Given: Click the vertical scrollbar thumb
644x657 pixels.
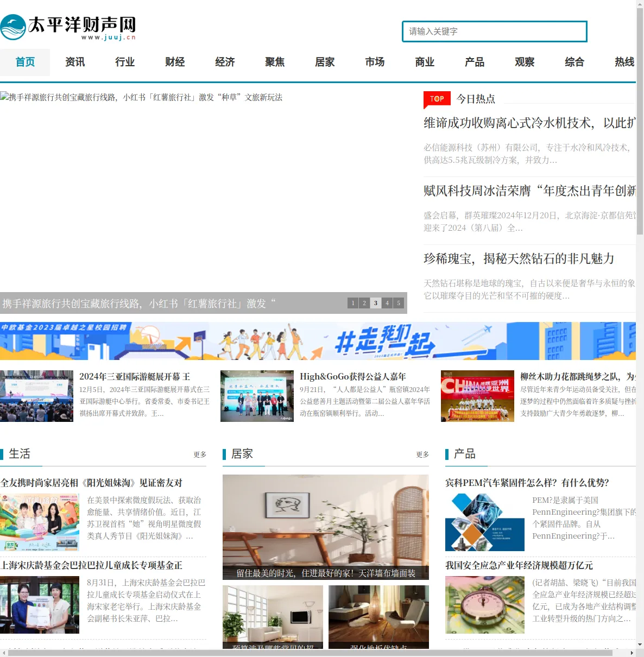Looking at the screenshot, I should (x=640, y=119).
